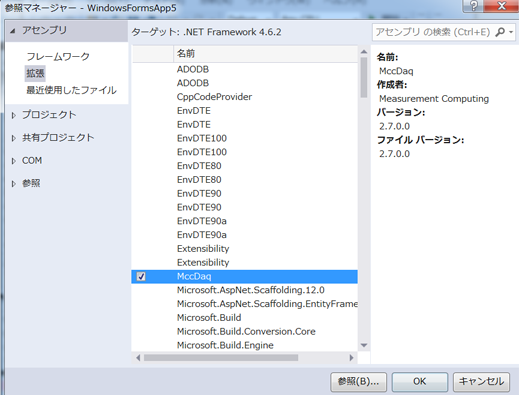Collapse the アセンブリ section
This screenshot has height=395, width=519.
pyautogui.click(x=13, y=31)
